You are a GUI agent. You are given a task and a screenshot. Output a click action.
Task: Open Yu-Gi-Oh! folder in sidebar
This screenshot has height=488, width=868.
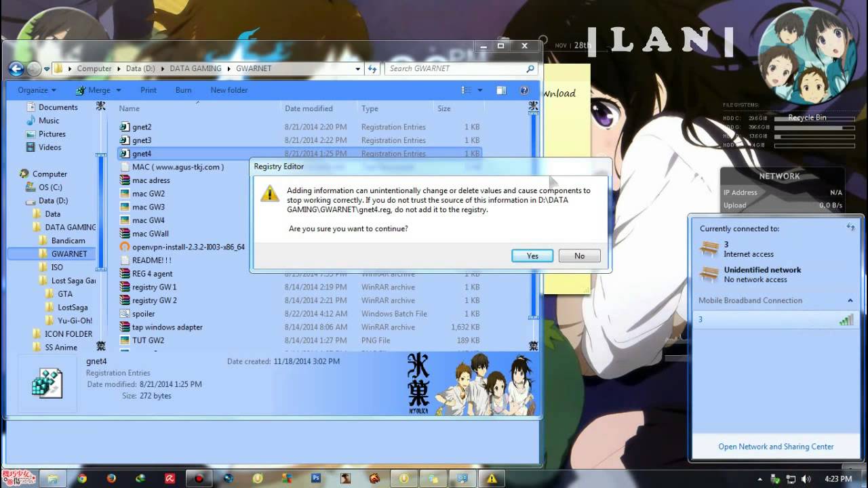click(75, 321)
